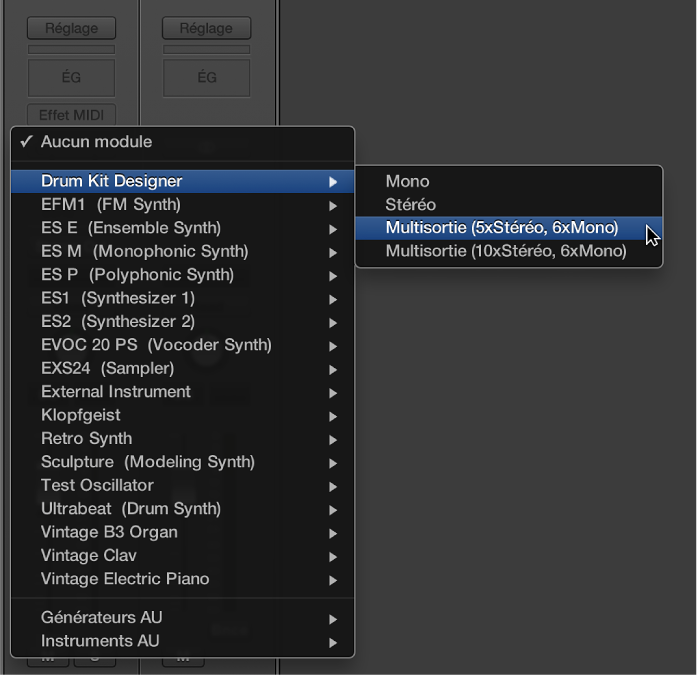Viewport: 698px width, 676px height.
Task: Expand arrow beside Vintage B3 Organ
Action: click(x=333, y=534)
